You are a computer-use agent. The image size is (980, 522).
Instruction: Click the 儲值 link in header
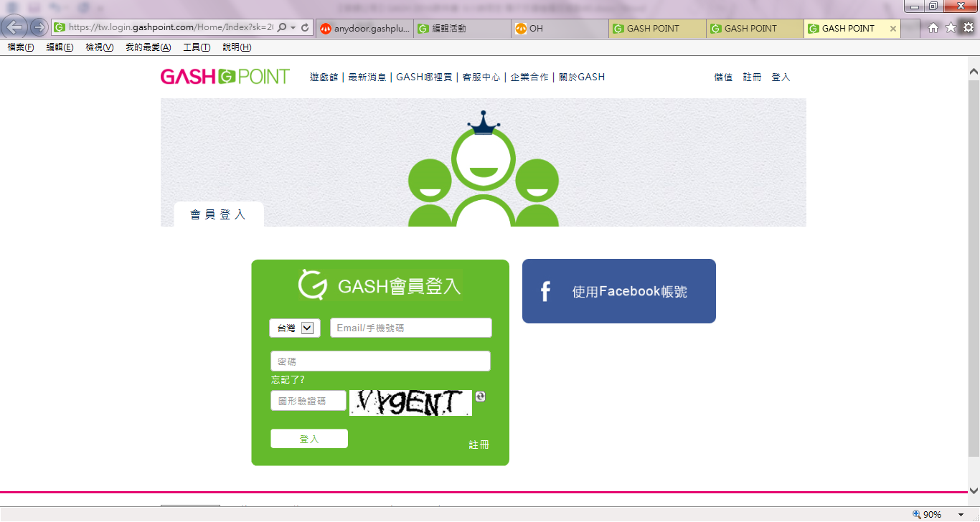point(723,77)
